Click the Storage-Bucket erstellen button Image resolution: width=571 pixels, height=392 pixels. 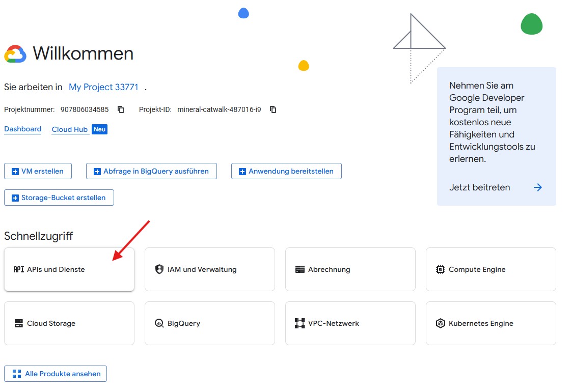point(59,198)
